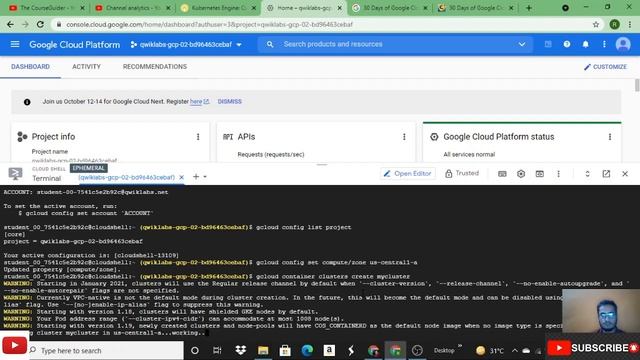Switch to The CourseGuider browser tab
The image size is (640, 360).
pos(46,8)
